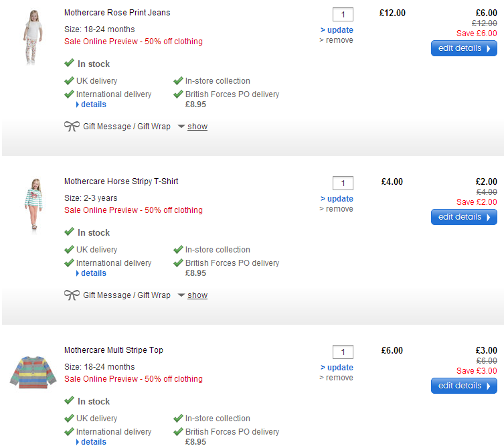504x446 pixels.
Task: View the Multi Stripe Top product image
Action: point(31,372)
